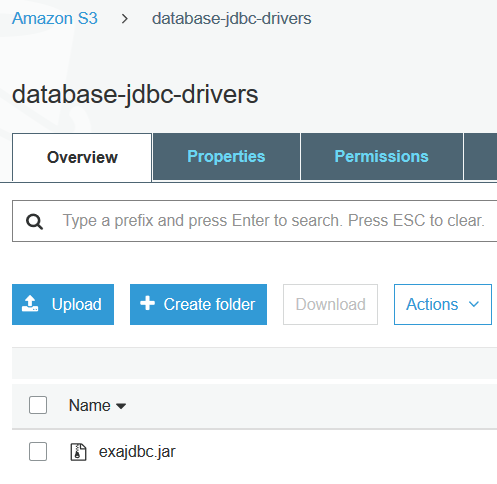Click the Upload button
497x484 pixels.
63,304
